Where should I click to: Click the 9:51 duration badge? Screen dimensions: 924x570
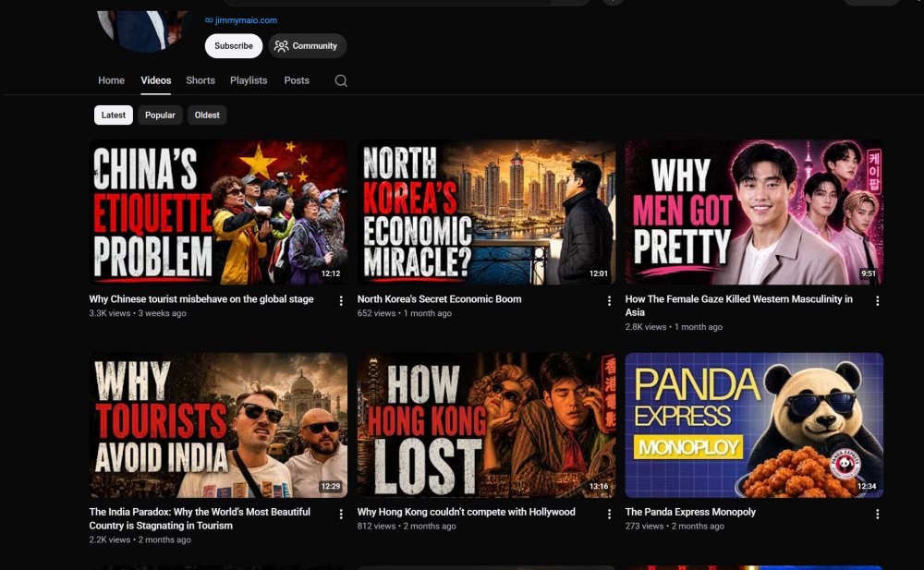[868, 273]
